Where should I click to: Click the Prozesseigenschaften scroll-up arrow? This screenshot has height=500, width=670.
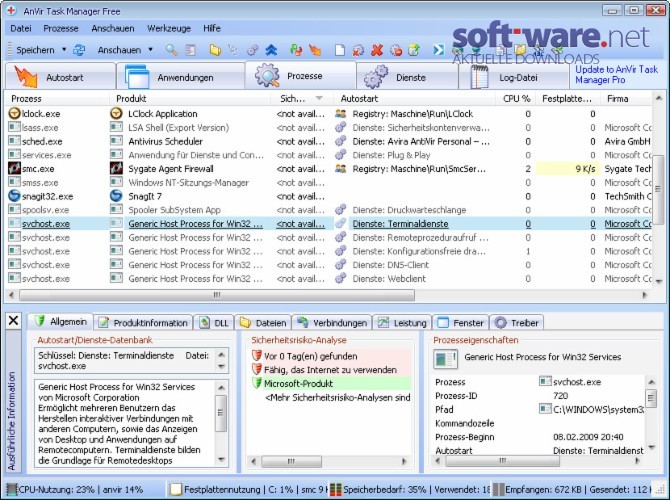(651, 382)
